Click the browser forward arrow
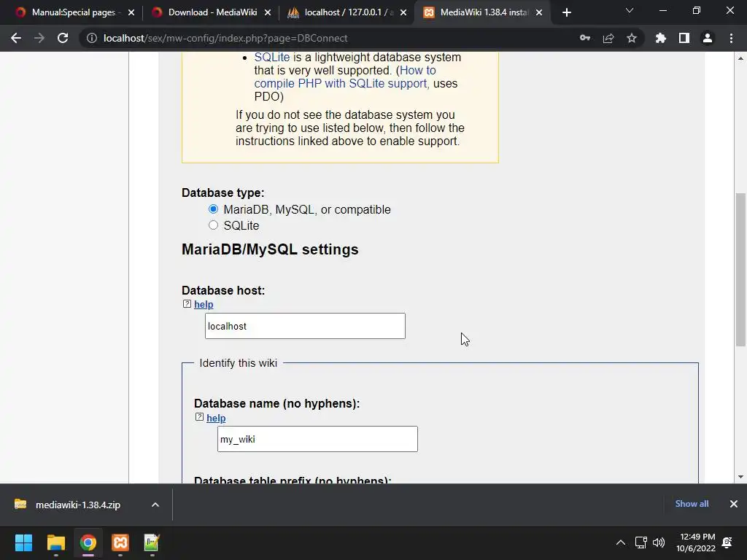Viewport: 747px width, 560px height. click(x=39, y=38)
